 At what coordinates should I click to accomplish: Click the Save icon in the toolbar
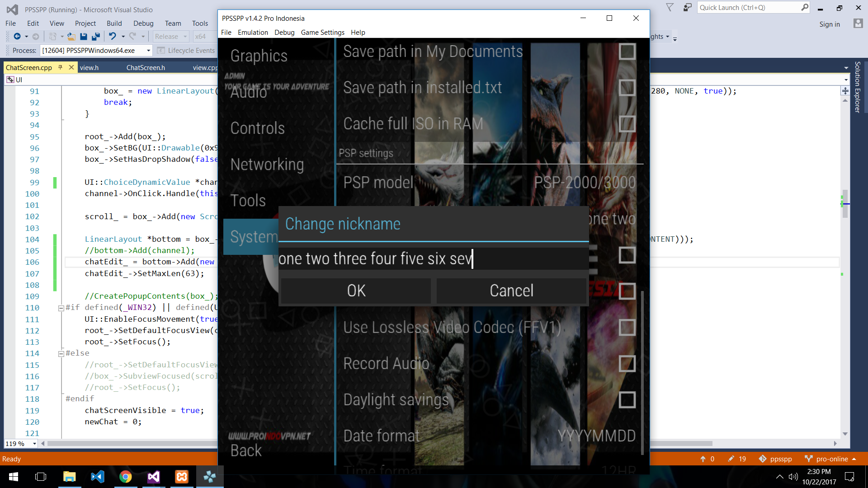click(84, 36)
